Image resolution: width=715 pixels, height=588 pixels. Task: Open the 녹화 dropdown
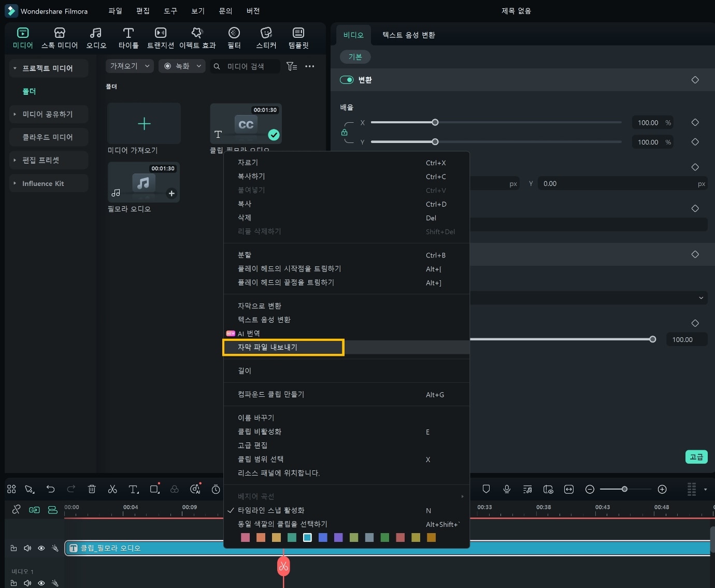pyautogui.click(x=182, y=66)
